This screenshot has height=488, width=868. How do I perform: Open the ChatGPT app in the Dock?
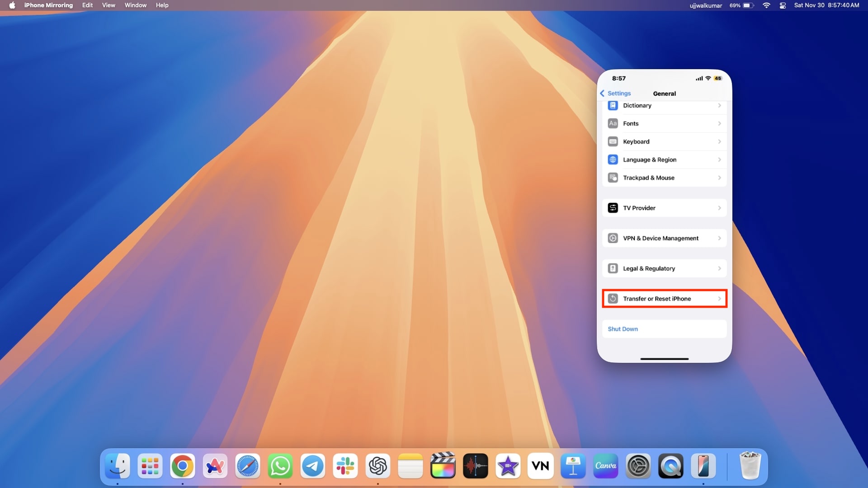click(x=378, y=466)
